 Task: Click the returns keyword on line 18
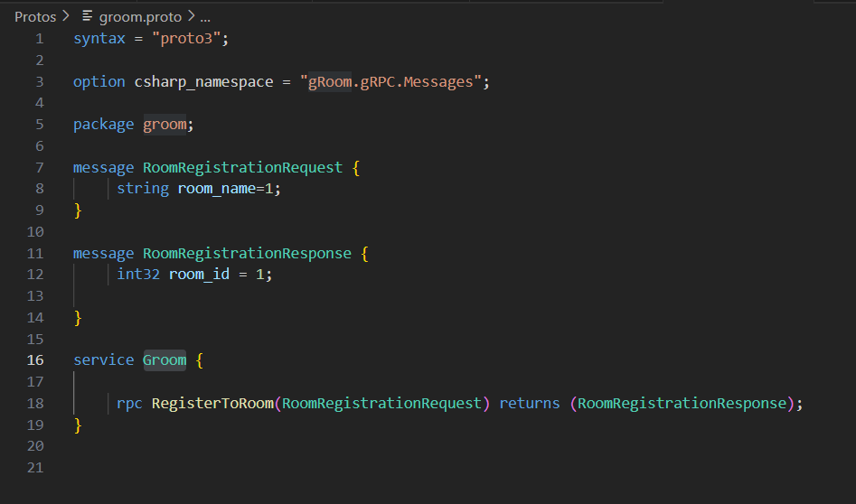(x=529, y=403)
